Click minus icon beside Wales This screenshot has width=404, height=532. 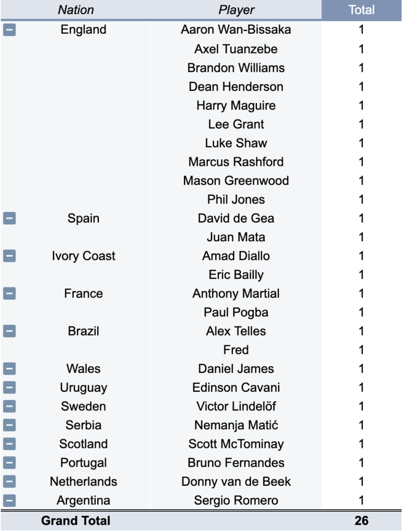9,369
